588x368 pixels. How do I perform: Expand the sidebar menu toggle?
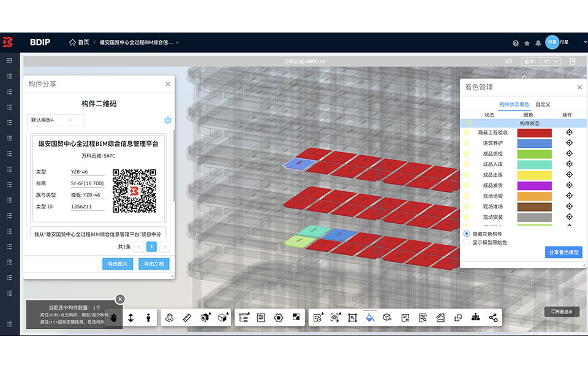click(9, 61)
